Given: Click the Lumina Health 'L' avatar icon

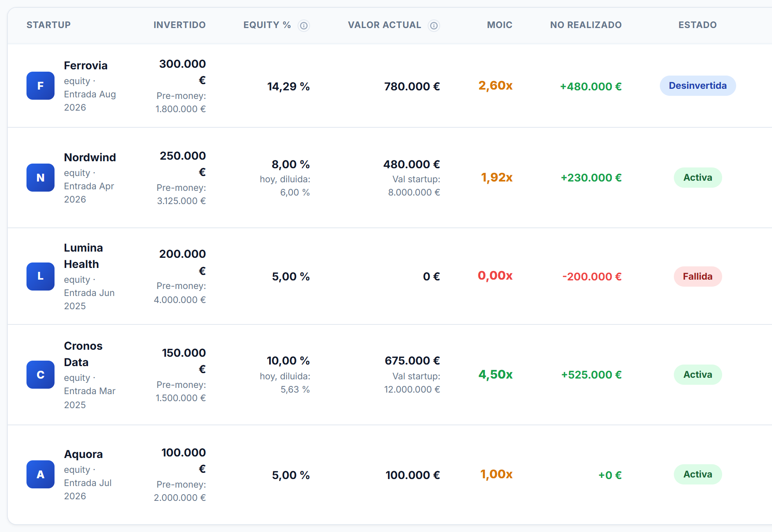Looking at the screenshot, I should pyautogui.click(x=41, y=277).
